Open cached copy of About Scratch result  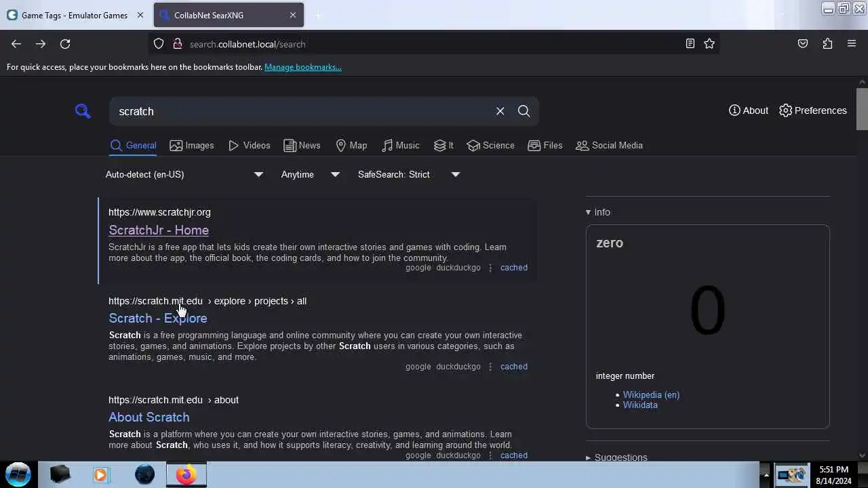coord(513,455)
